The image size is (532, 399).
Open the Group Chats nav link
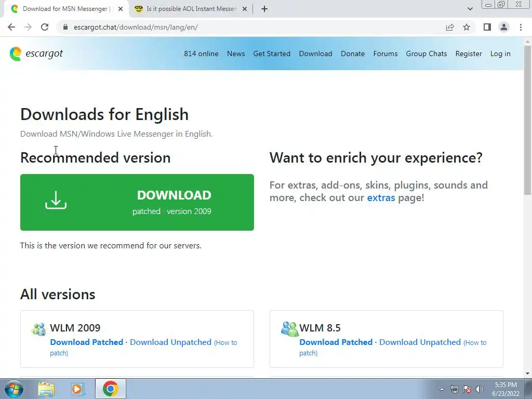(x=427, y=54)
